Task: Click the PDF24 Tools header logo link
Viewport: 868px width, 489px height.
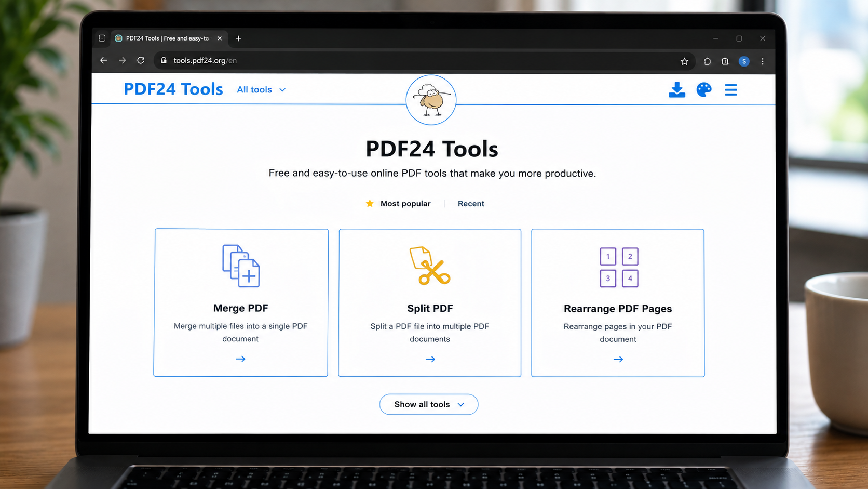Action: (173, 89)
